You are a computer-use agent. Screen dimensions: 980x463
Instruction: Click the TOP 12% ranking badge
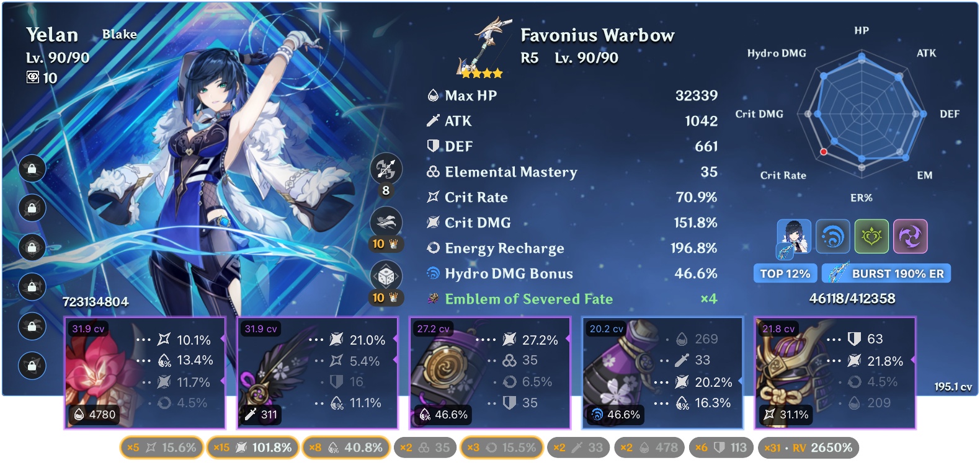coord(785,273)
